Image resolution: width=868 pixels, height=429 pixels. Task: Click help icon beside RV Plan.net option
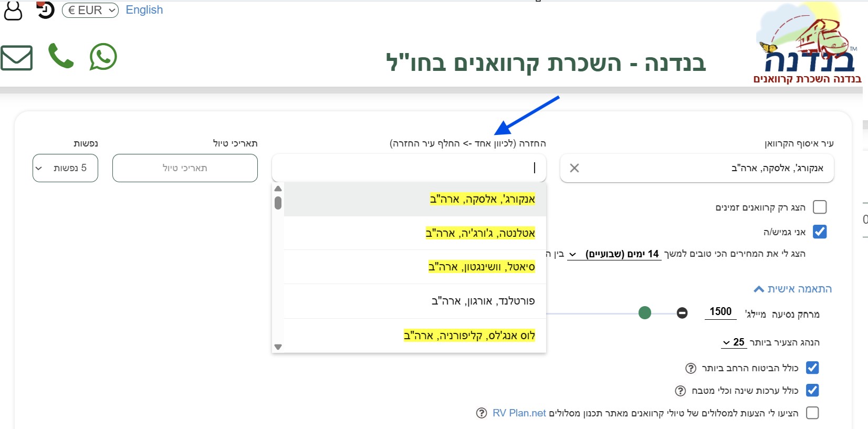[x=482, y=413]
